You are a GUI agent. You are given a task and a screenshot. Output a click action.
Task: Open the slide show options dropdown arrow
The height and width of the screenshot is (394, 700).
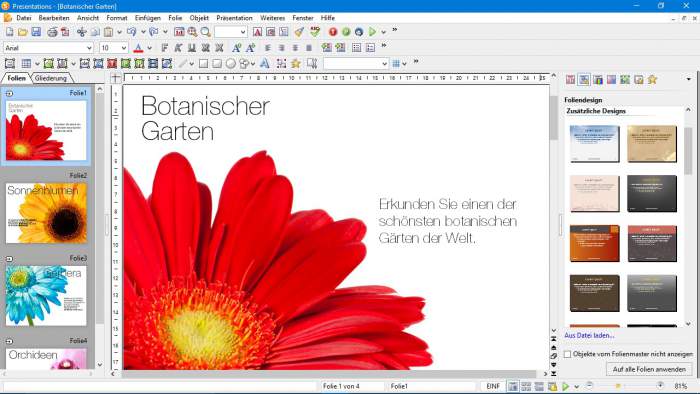click(383, 32)
